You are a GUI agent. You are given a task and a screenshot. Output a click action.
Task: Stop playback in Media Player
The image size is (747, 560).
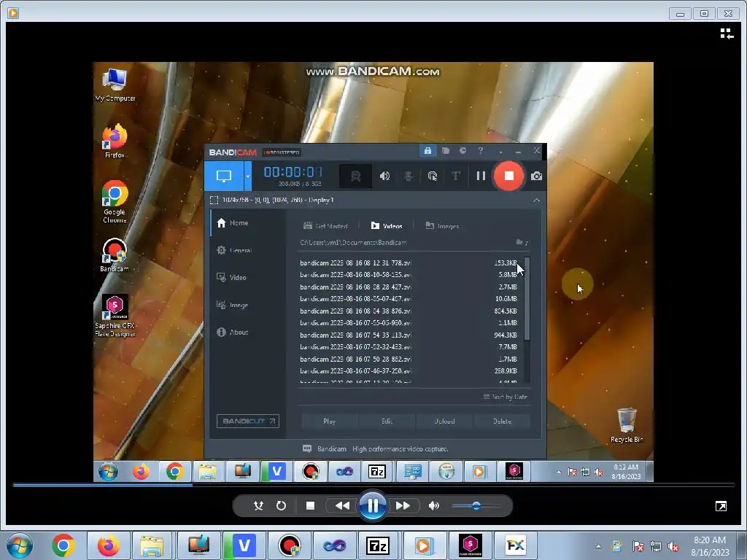[x=310, y=506]
